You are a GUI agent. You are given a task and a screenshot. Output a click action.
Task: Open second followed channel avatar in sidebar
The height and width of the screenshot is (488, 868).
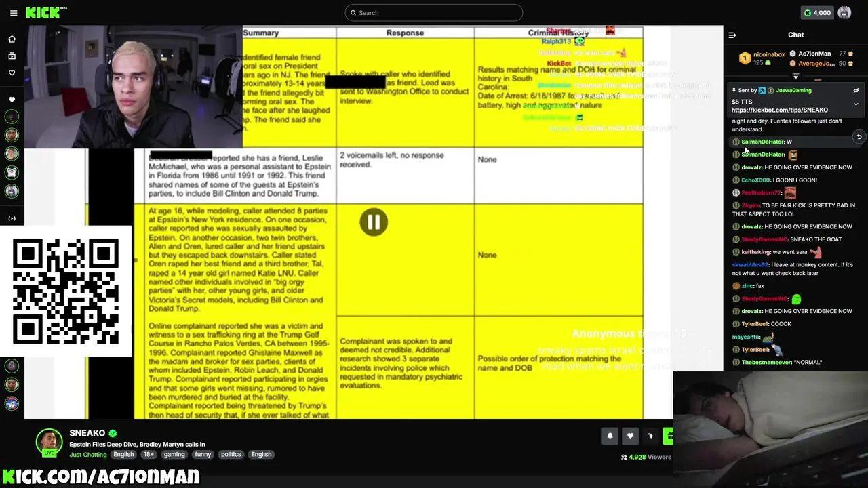[12, 136]
